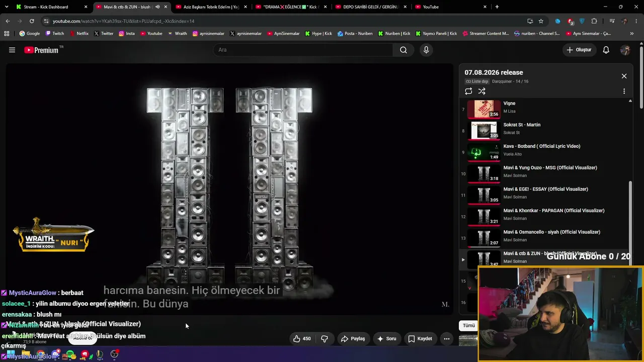Open the Soru ask button
Image resolution: width=644 pixels, height=362 pixels.
[x=386, y=338]
